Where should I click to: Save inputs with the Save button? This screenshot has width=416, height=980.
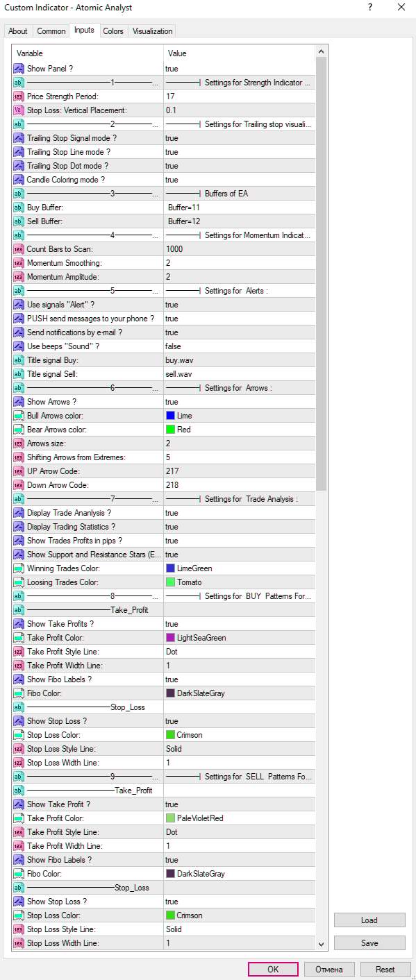tap(369, 943)
